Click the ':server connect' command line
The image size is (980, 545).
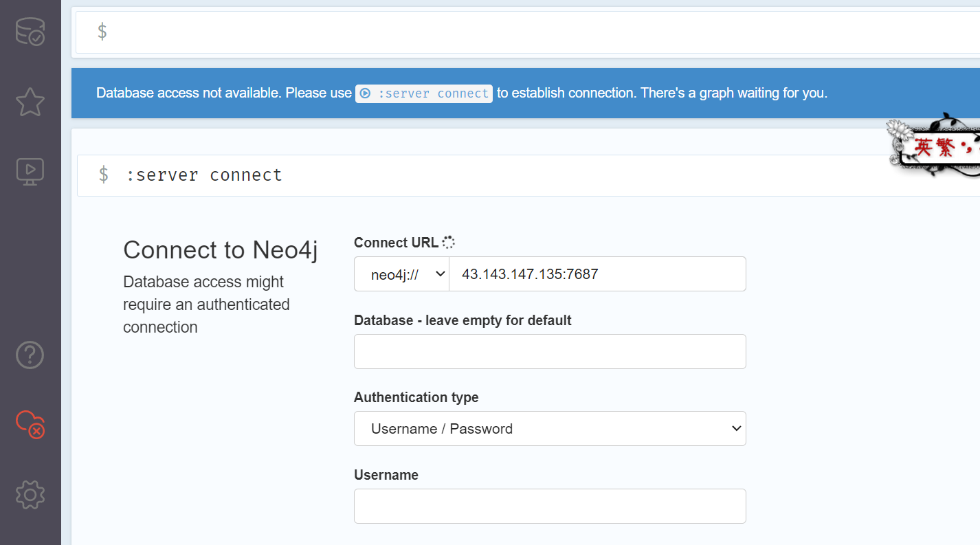[528, 175]
